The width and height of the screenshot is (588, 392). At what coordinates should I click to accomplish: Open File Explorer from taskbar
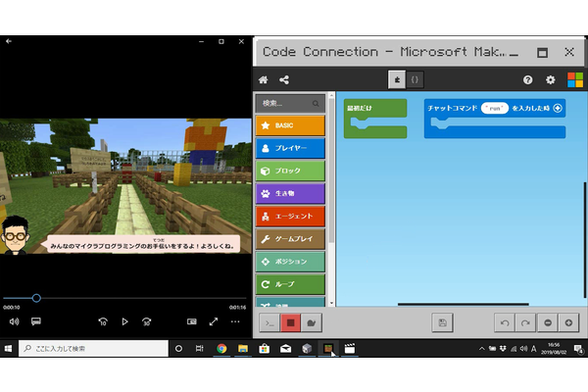pos(243,349)
